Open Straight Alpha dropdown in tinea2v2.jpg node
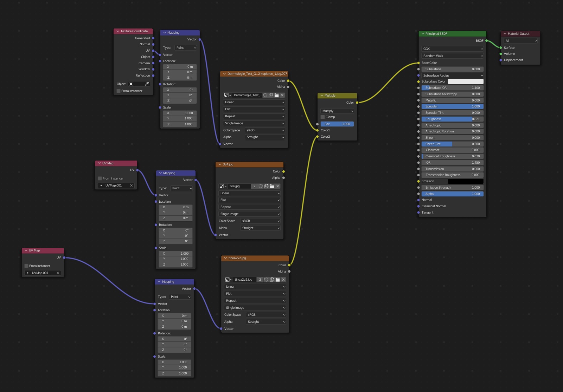 (x=266, y=322)
